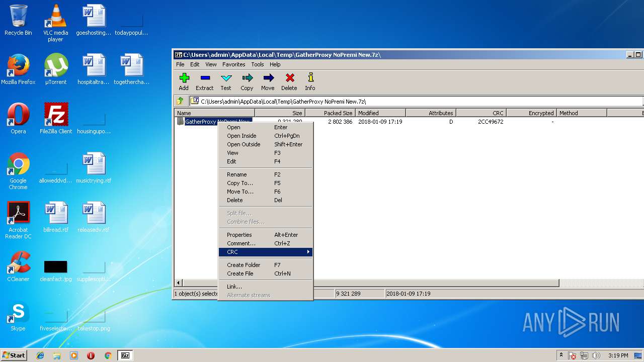
Task: Select Link... from context menu
Action: coord(266,287)
